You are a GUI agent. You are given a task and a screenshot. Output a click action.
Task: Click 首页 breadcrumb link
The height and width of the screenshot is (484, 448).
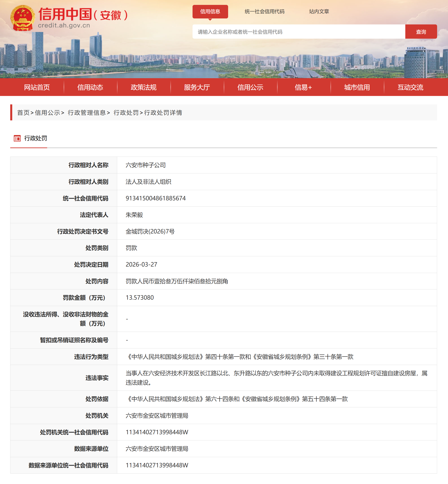[23, 113]
